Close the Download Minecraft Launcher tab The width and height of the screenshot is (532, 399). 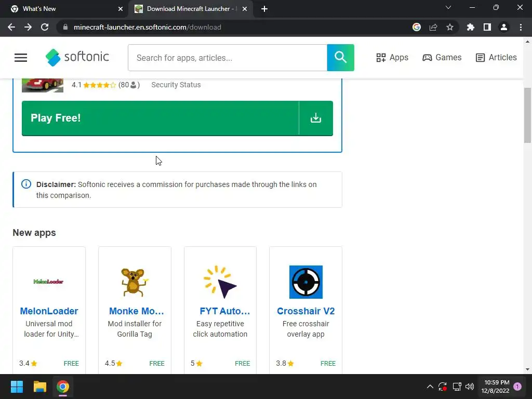245,9
